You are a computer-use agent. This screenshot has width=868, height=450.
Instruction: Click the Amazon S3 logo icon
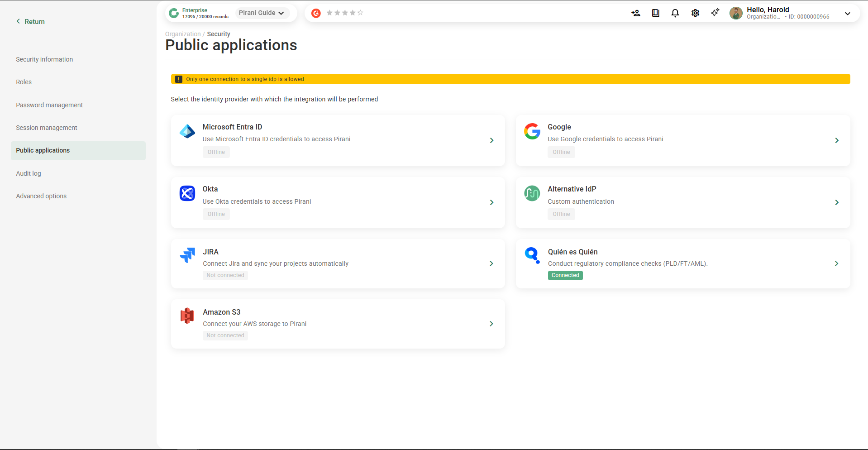187,316
